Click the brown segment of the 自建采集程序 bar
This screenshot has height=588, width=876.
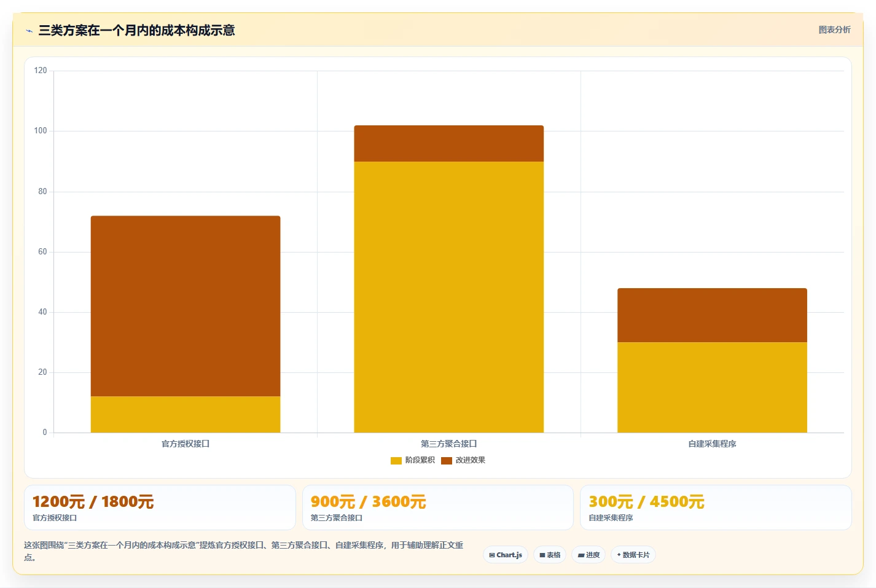tap(712, 315)
